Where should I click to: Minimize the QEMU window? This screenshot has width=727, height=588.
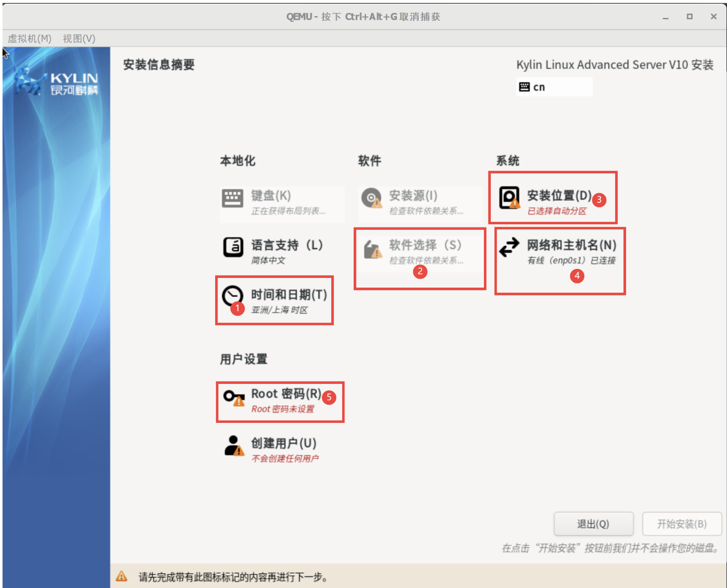click(x=665, y=17)
